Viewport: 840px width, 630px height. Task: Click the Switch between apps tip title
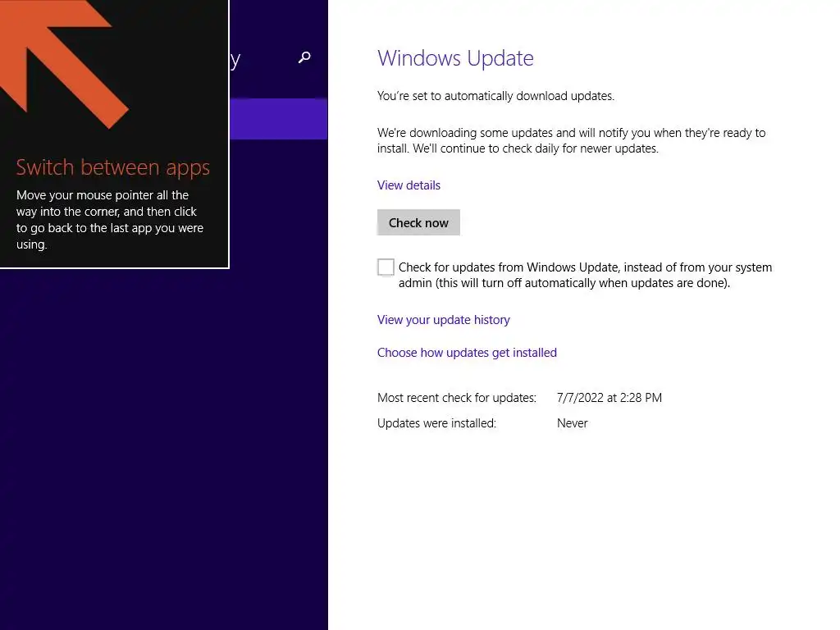113,167
